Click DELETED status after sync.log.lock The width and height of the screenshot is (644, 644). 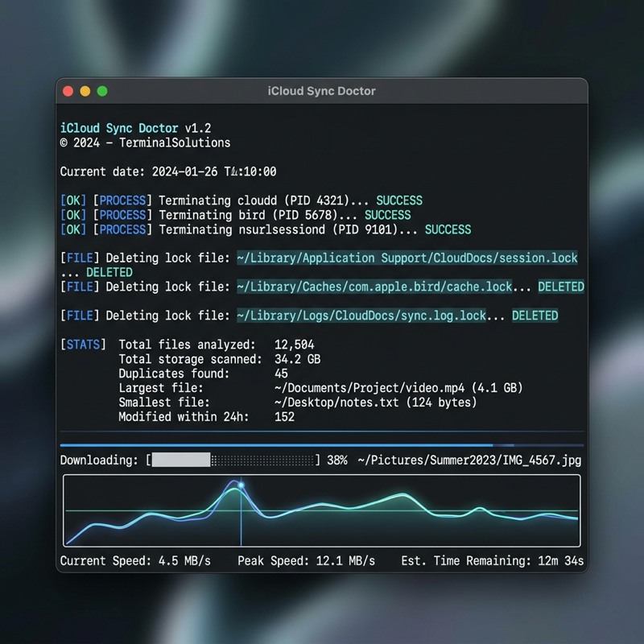coord(535,316)
